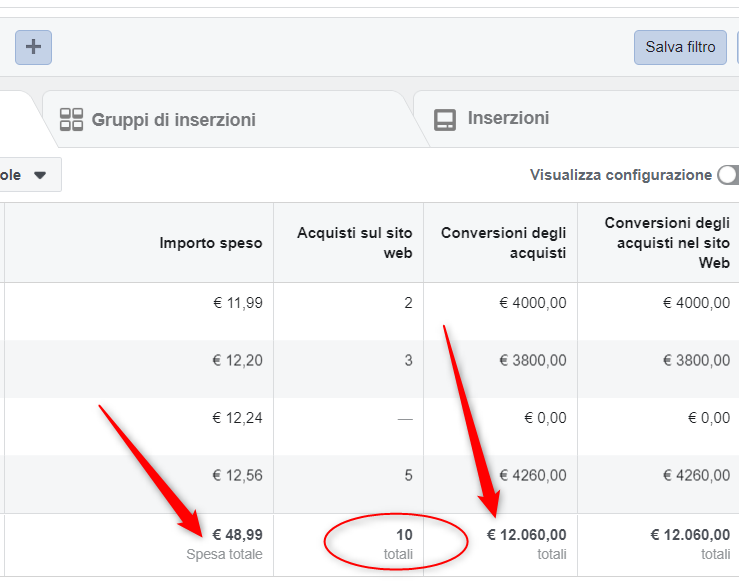
Task: Click the € 12,24 amount spent cell
Action: (x=237, y=418)
